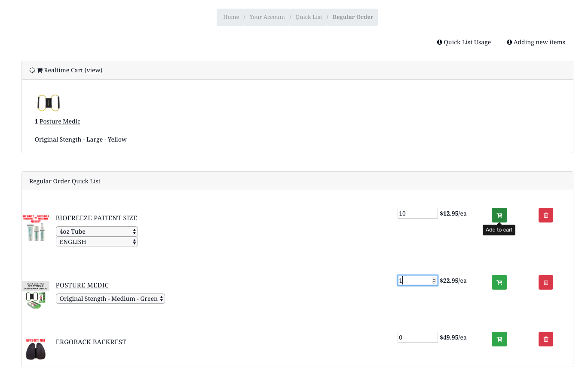
Task: Open Quick List Usage info
Action: pos(464,42)
